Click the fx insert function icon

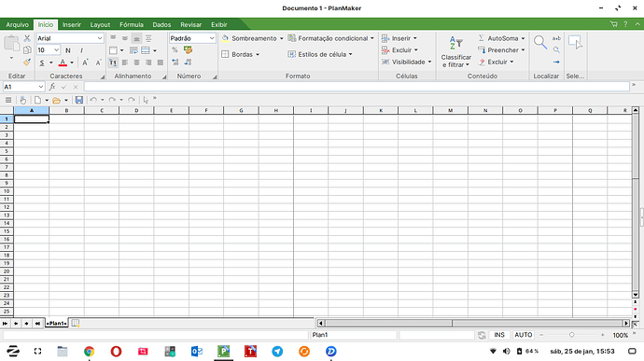[x=52, y=87]
